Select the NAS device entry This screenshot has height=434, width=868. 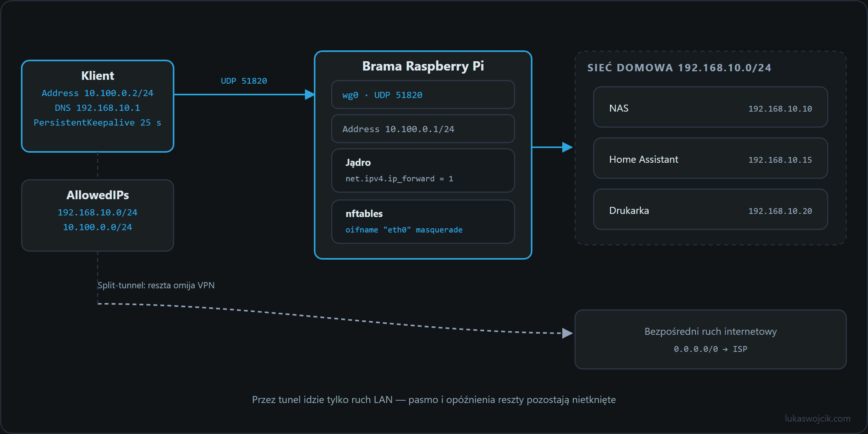(711, 107)
